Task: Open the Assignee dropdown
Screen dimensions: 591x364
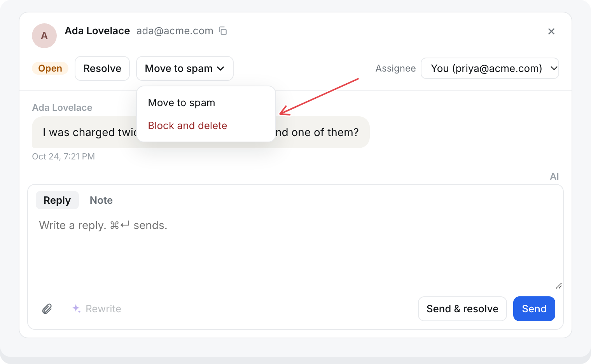Action: pyautogui.click(x=490, y=68)
